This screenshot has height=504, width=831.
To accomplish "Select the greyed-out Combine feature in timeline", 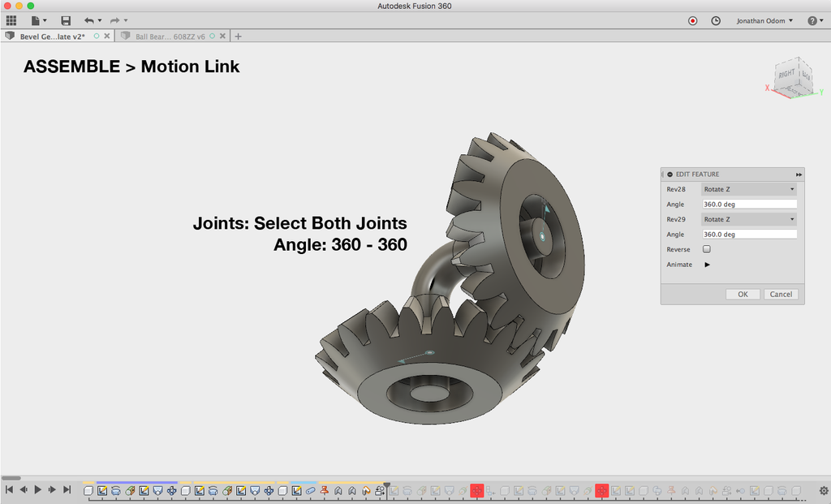I will [657, 491].
